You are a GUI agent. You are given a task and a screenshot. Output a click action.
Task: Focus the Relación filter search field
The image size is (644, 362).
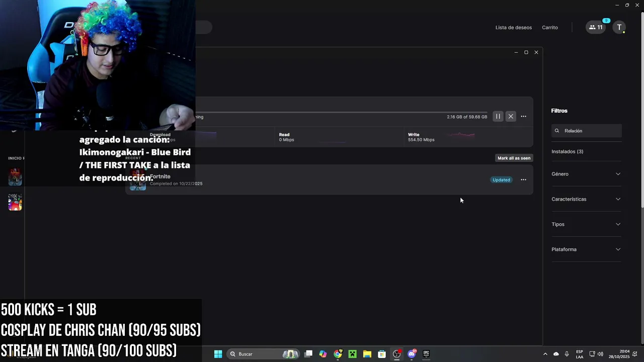pos(587,131)
